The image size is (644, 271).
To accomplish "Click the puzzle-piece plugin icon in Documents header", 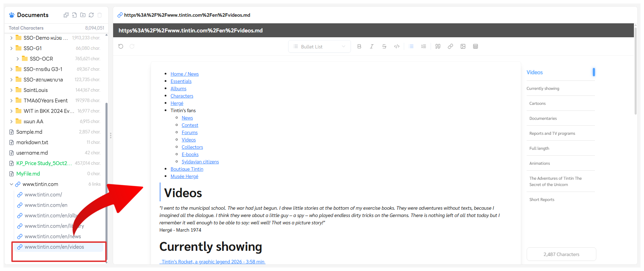I will click(66, 15).
